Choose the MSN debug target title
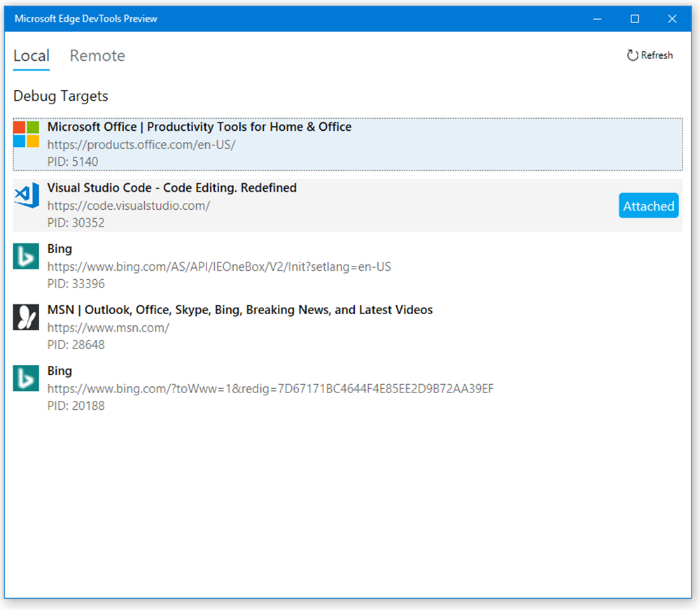The image size is (700, 610). click(240, 310)
